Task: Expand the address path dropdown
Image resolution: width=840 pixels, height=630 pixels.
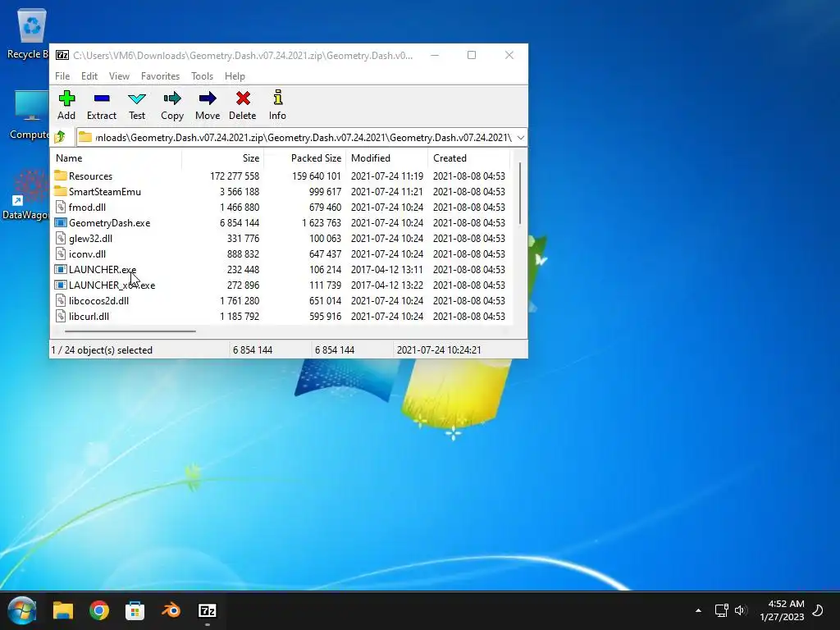Action: click(x=520, y=138)
